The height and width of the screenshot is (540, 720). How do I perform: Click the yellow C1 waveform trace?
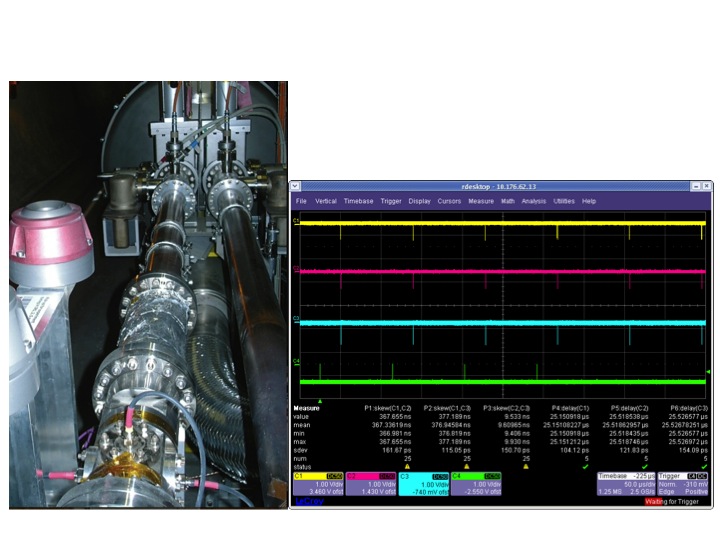pyautogui.click(x=503, y=223)
